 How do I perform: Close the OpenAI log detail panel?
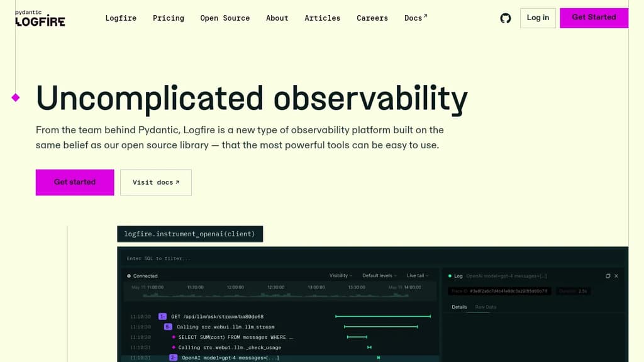(x=616, y=276)
